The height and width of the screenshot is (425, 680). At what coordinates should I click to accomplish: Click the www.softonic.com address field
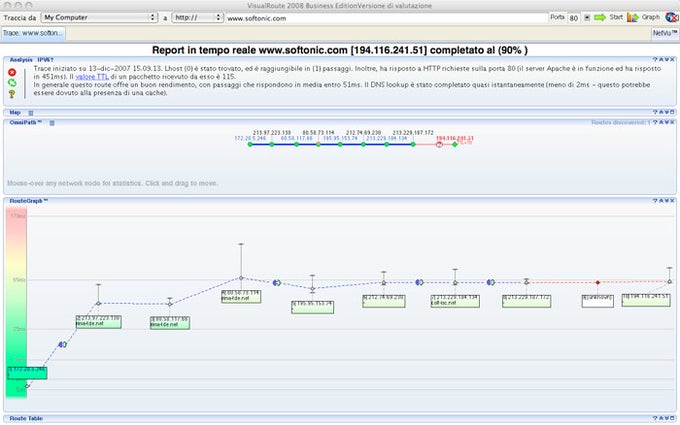click(x=387, y=18)
